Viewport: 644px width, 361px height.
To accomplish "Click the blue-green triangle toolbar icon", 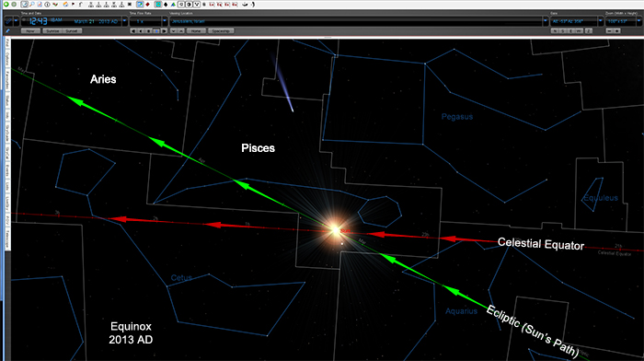I will click(173, 4).
